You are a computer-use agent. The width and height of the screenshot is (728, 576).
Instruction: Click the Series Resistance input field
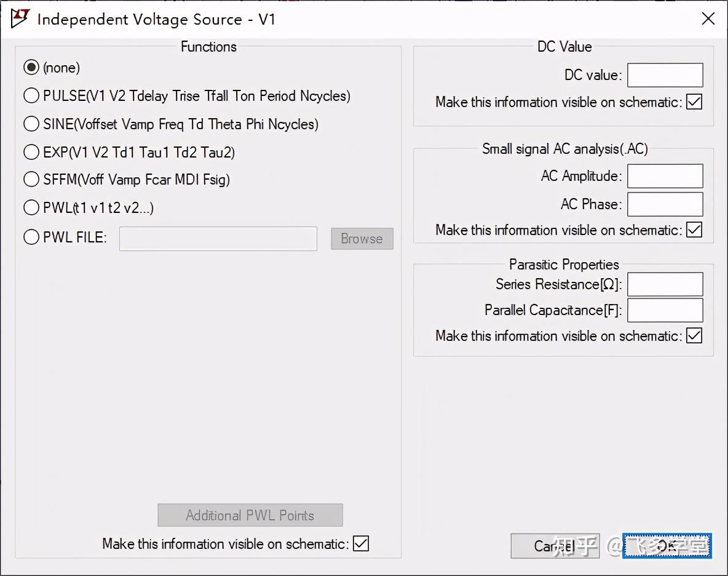[x=665, y=284]
